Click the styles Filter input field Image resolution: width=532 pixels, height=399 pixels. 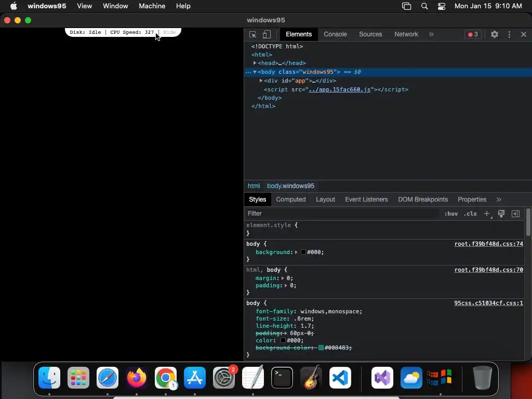[x=342, y=214]
